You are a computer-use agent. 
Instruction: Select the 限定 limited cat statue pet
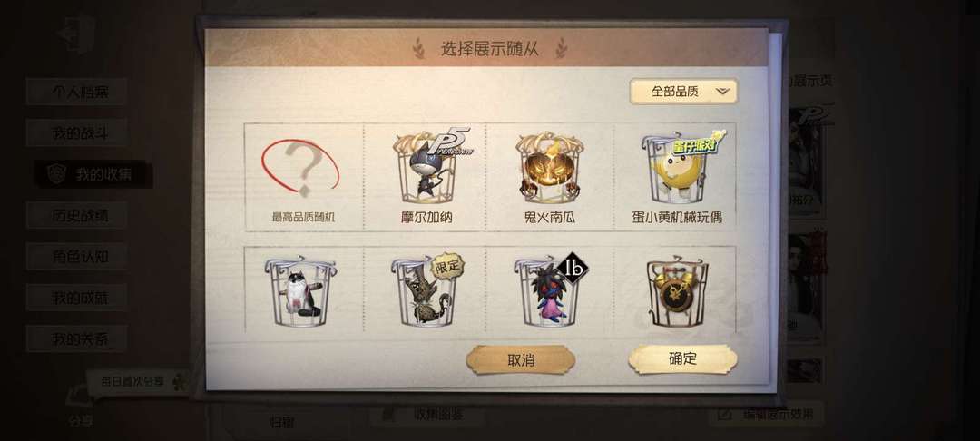(426, 289)
